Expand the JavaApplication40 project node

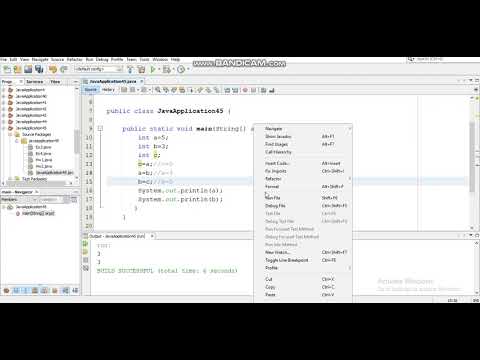click(4, 96)
